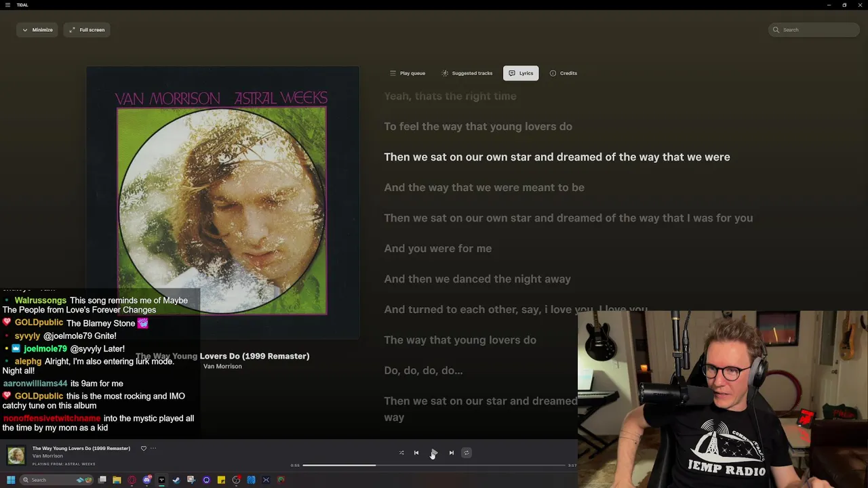The image size is (868, 488).
Task: Seek in the track progress bar
Action: point(434,465)
